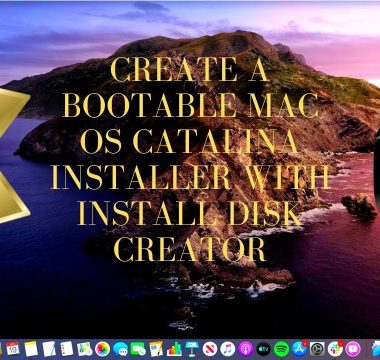This screenshot has height=360, width=380.
Task: Launch Reminders list icon in dock
Action: tap(67, 349)
